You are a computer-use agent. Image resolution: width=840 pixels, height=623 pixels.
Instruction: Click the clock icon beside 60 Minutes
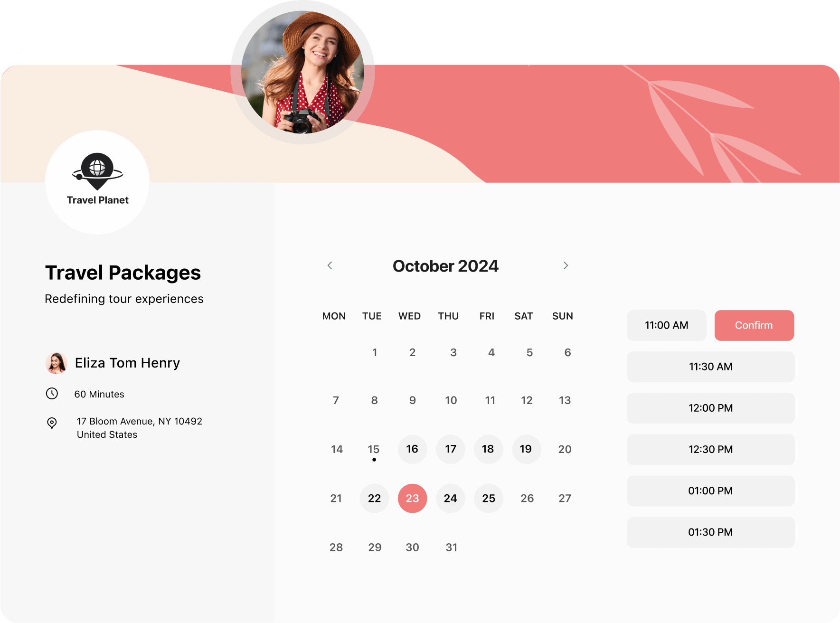coord(52,394)
